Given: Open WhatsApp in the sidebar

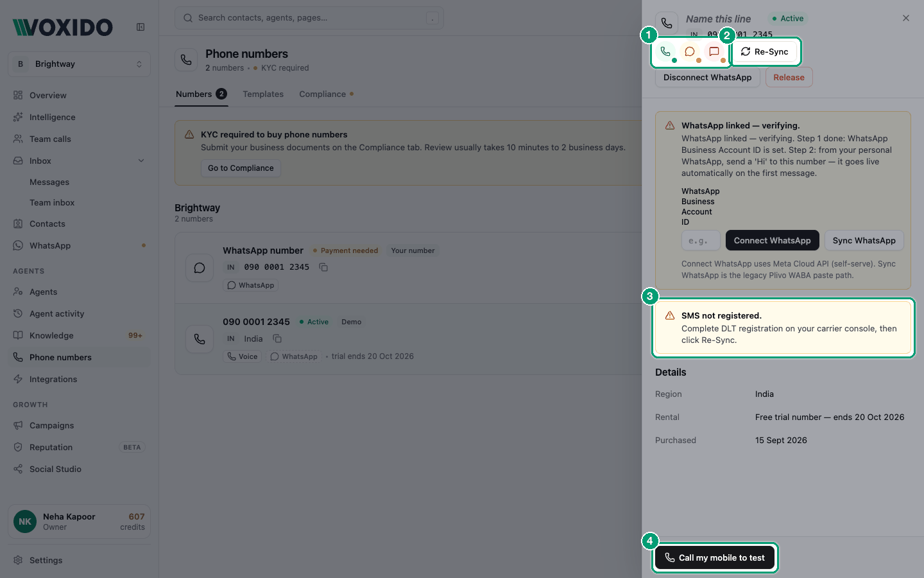Looking at the screenshot, I should pyautogui.click(x=80, y=245).
